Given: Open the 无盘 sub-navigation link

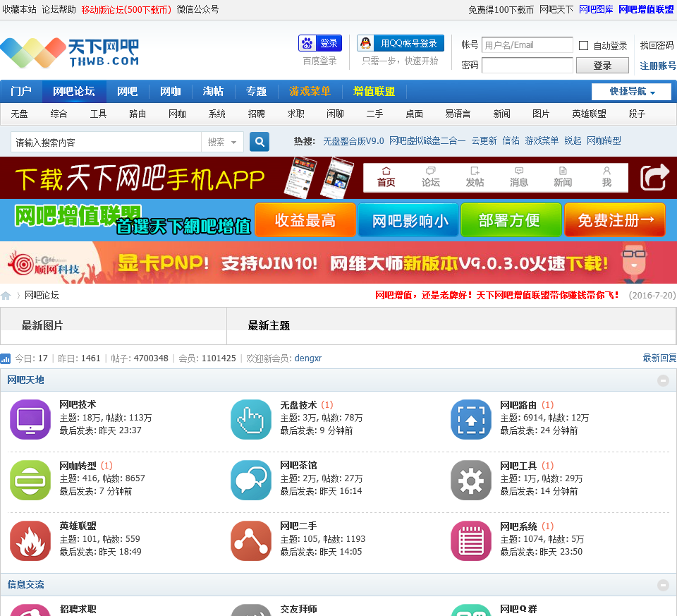Looking at the screenshot, I should (x=19, y=114).
